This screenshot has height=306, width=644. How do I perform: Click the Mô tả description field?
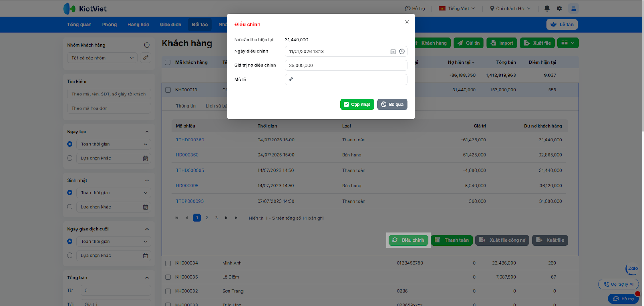346,79
